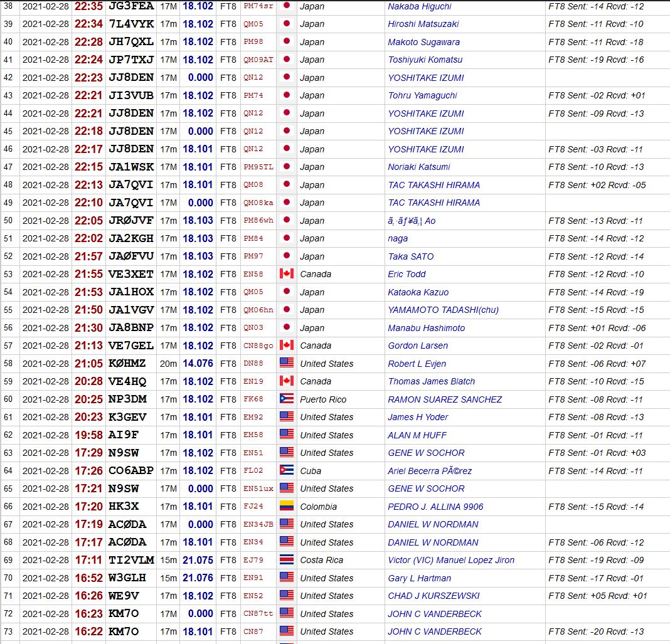Click the United States flag beside K0HMZ
This screenshot has width=670, height=644.
click(287, 363)
